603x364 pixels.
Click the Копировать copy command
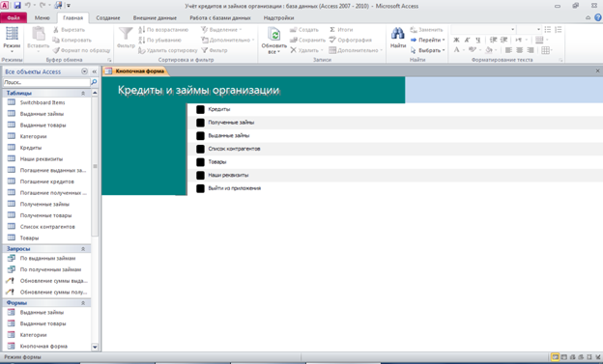[72, 40]
